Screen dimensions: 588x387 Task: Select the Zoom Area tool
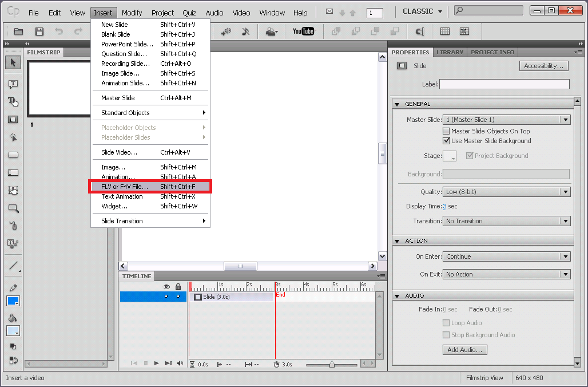pos(13,208)
